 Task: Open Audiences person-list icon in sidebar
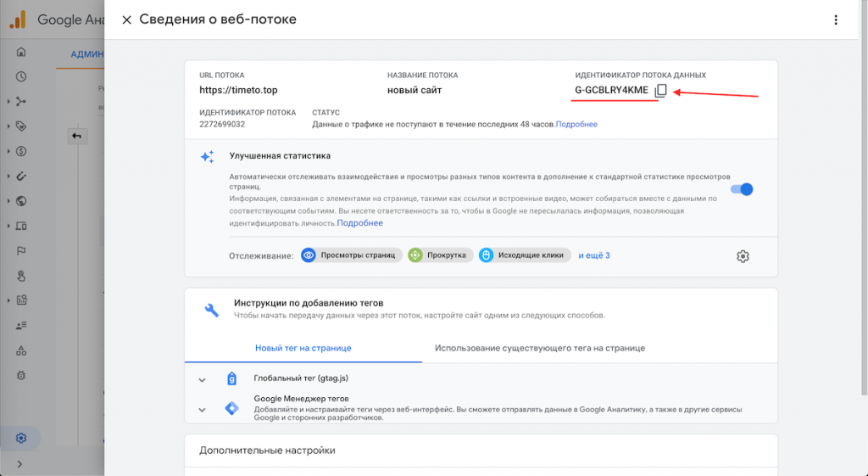(x=21, y=326)
